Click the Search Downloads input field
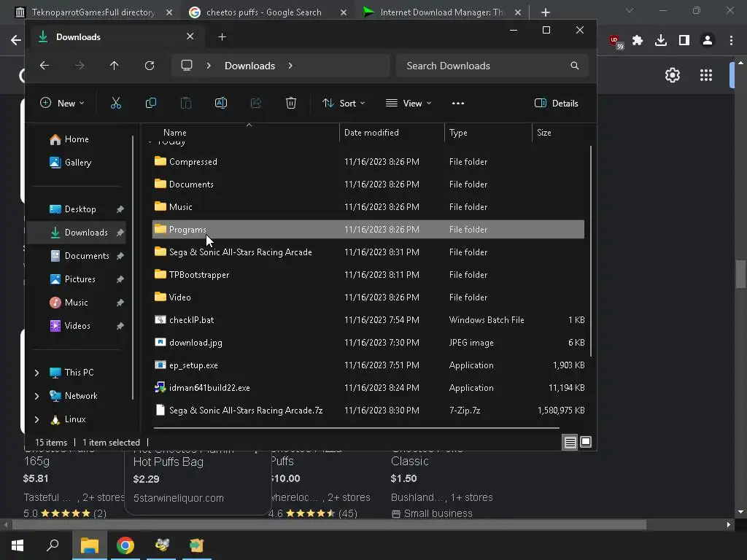747x560 pixels. [492, 66]
